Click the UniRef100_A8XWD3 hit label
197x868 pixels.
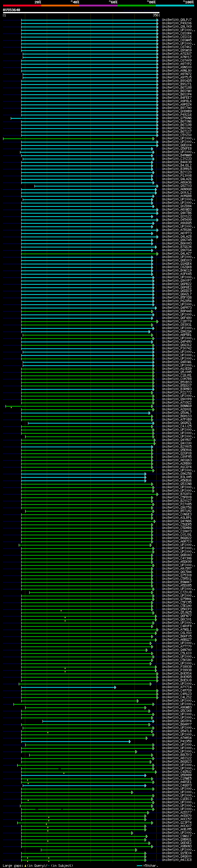(177, 210)
